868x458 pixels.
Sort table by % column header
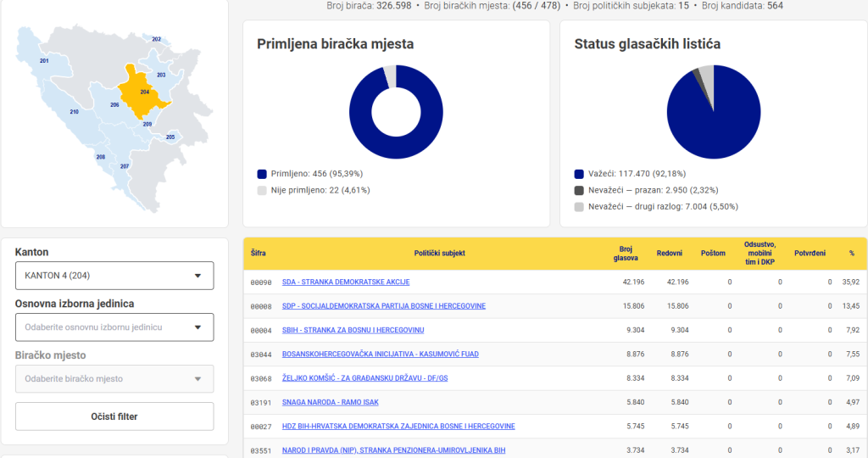(x=852, y=253)
